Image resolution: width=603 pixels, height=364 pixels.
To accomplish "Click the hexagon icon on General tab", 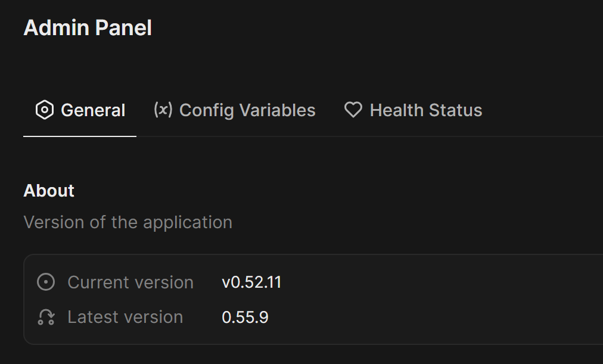I will (45, 110).
